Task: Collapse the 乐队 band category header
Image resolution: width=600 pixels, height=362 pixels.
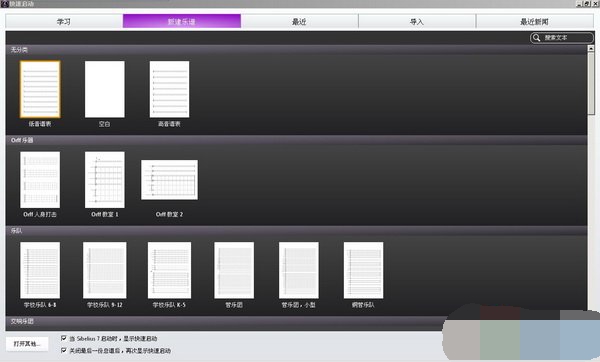Action: click(x=296, y=231)
